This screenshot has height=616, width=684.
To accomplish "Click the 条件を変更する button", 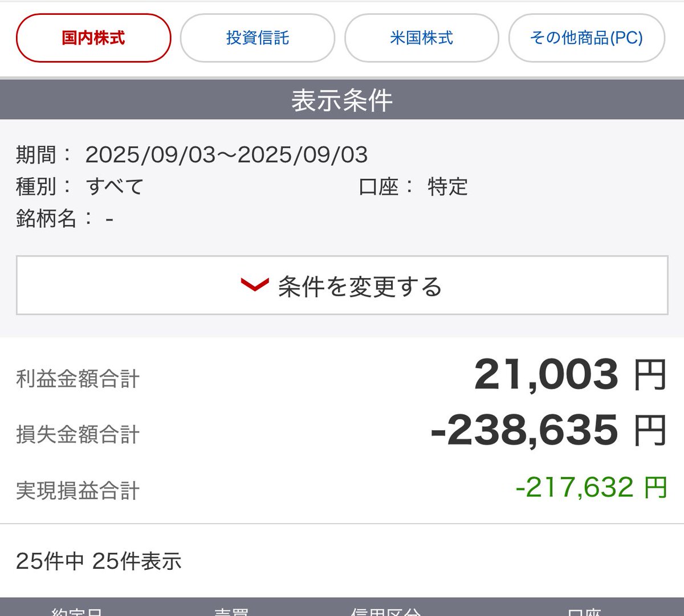I will point(342,286).
